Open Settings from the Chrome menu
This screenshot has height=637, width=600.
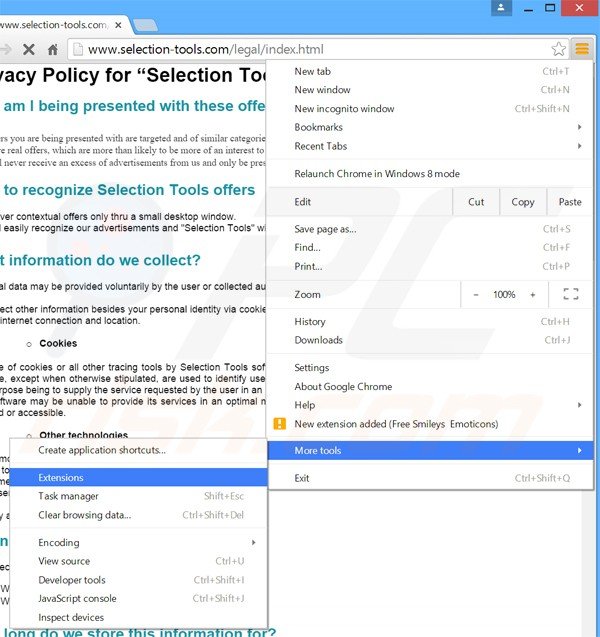tap(312, 368)
